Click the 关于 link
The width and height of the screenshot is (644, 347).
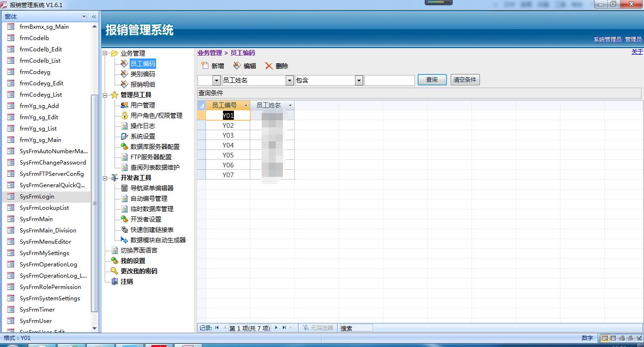pyautogui.click(x=637, y=52)
